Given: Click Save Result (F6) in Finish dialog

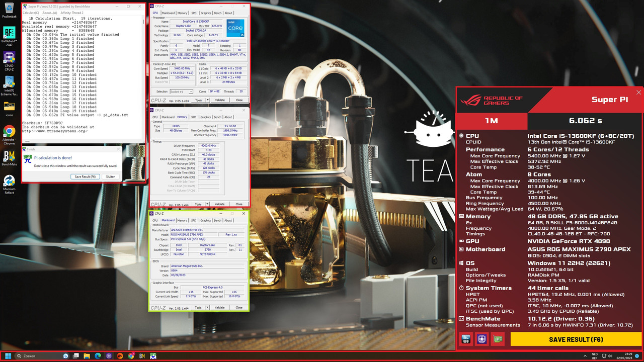Looking at the screenshot, I should 85,176.
